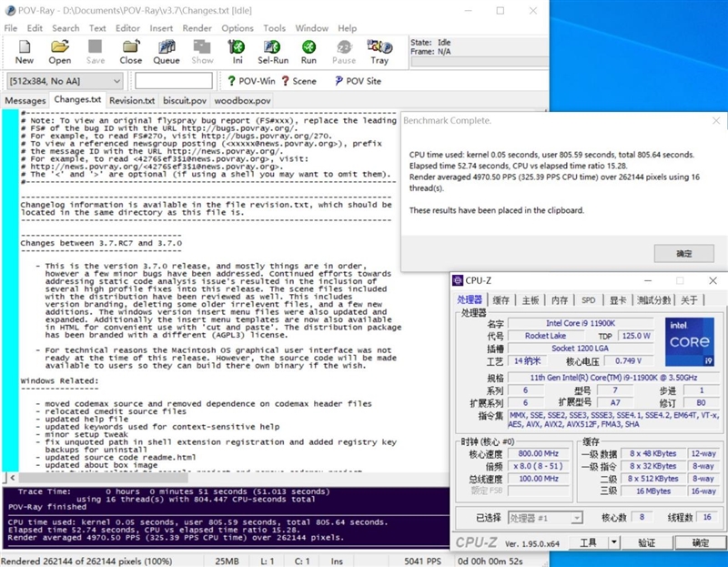The image size is (728, 567).
Task: Expand the render resolution dropdown
Action: click(x=116, y=81)
